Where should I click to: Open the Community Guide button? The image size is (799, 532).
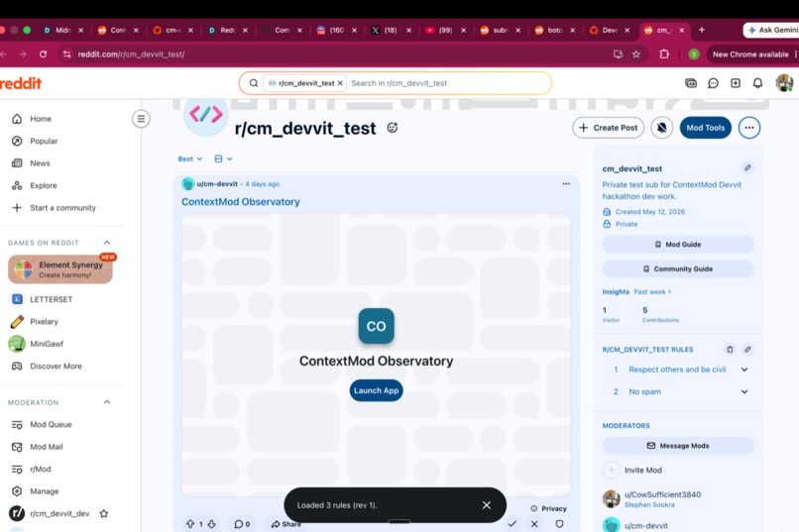coord(678,268)
